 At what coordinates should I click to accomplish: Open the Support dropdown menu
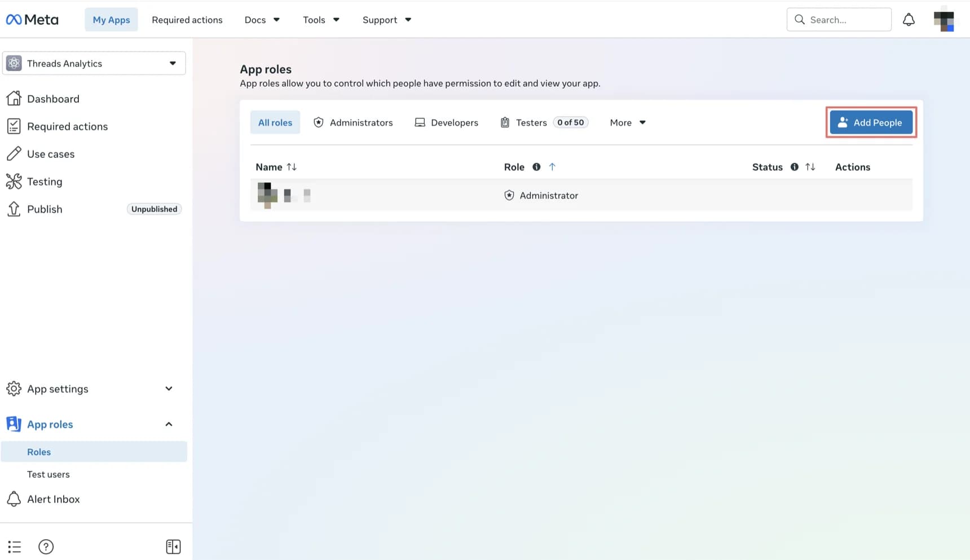[387, 20]
